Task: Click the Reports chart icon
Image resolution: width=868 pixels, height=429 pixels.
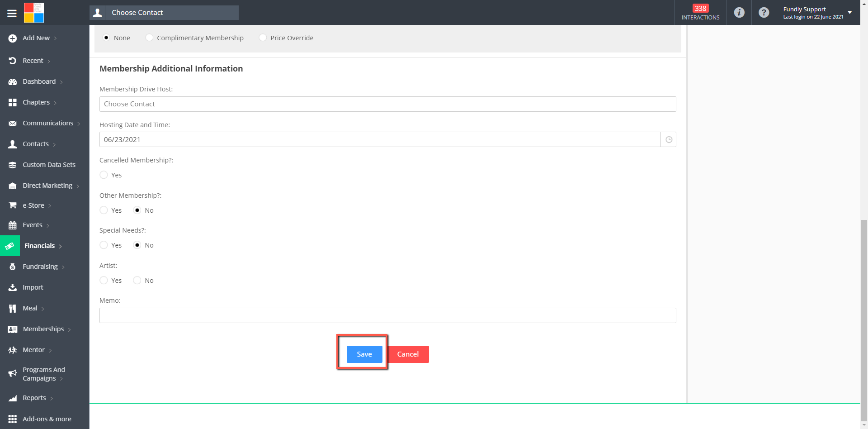Action: pos(13,398)
